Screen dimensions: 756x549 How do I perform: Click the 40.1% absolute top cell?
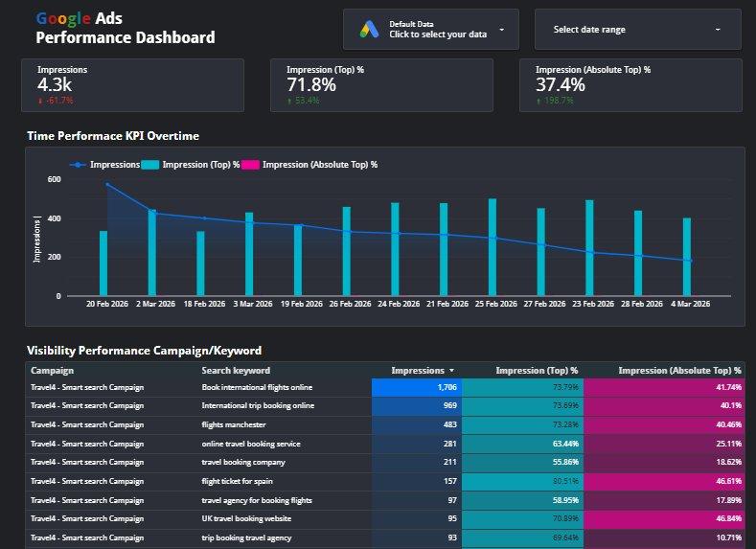click(664, 406)
